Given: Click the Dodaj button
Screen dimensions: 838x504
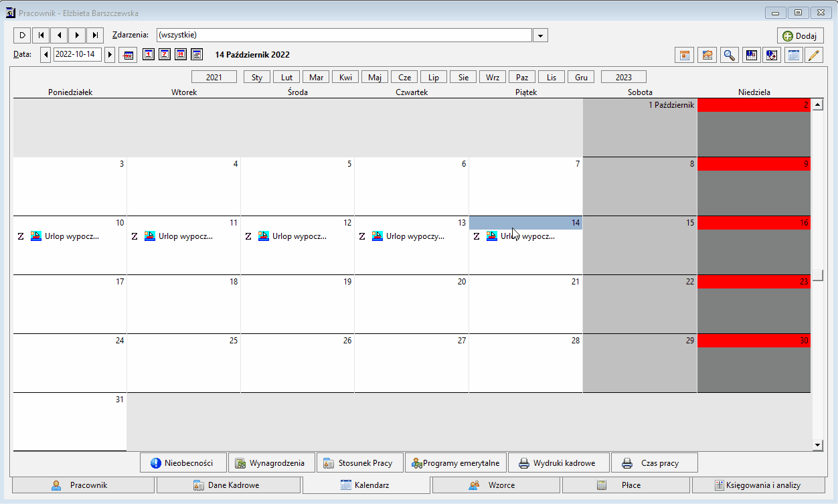Looking at the screenshot, I should click(x=800, y=35).
